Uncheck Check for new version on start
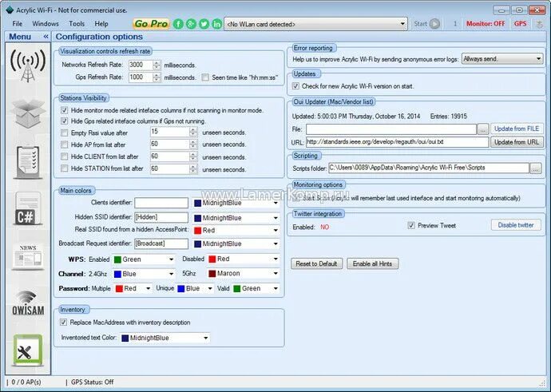 tap(296, 86)
